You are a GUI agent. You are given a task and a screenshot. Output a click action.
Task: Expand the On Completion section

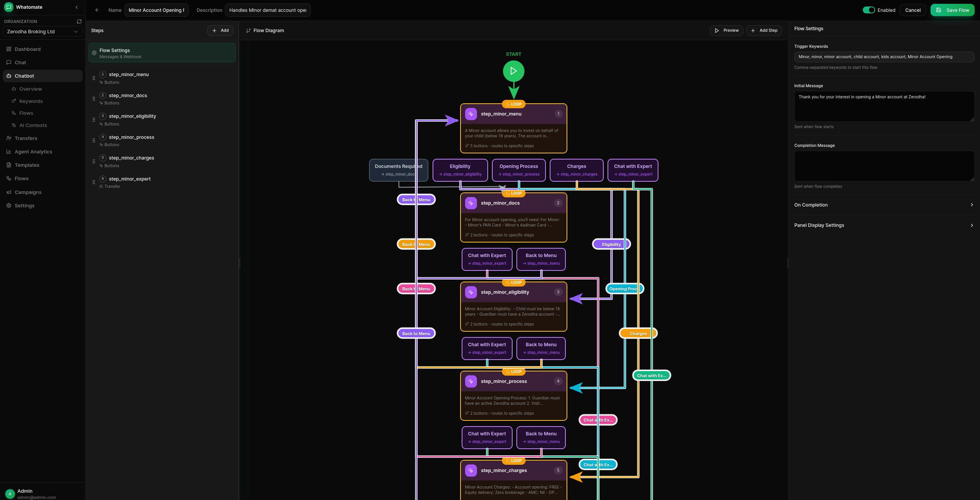884,205
